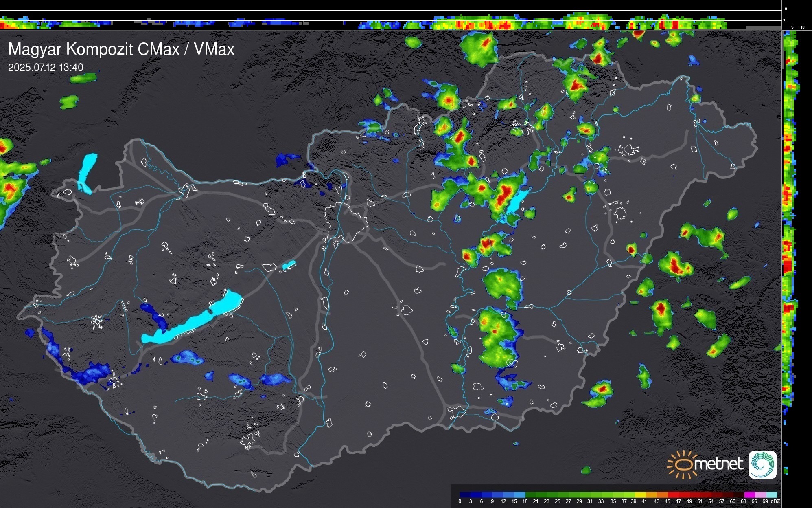
Task: Click the dBZ unit label in legend
Action: point(775,501)
